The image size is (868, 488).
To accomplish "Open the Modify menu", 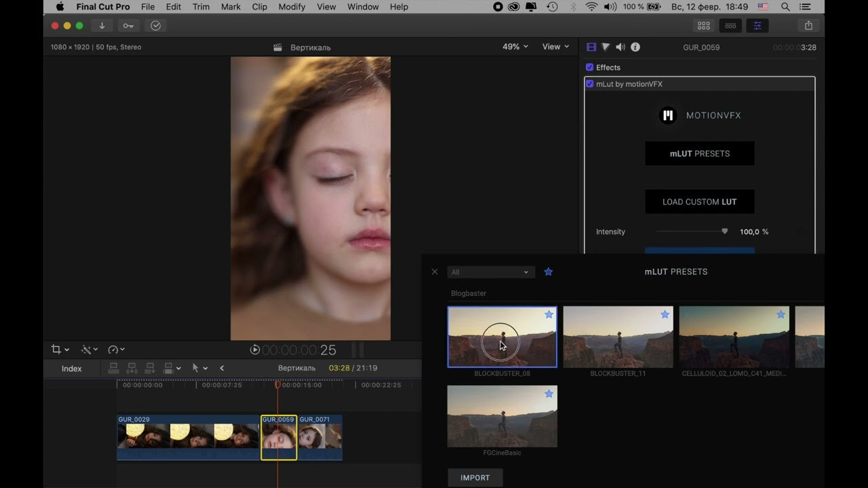I will point(292,7).
